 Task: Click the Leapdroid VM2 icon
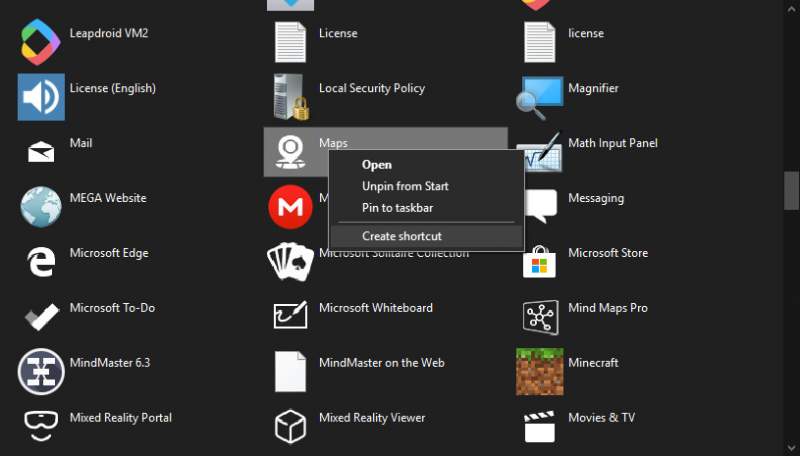(41, 42)
